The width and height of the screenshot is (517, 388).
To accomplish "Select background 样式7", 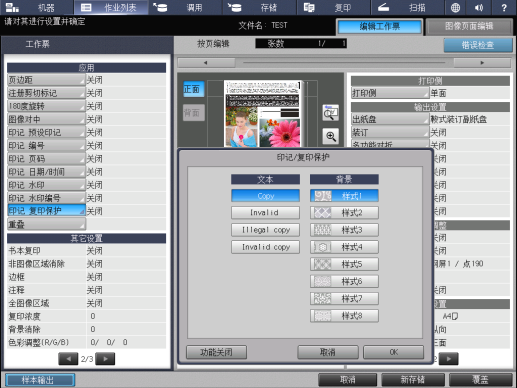I will click(344, 299).
